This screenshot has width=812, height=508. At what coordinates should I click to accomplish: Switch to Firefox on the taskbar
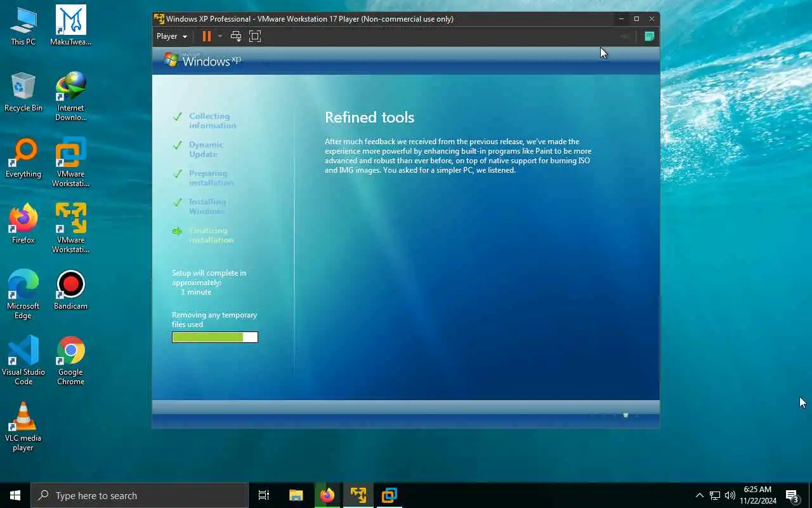pyautogui.click(x=327, y=495)
